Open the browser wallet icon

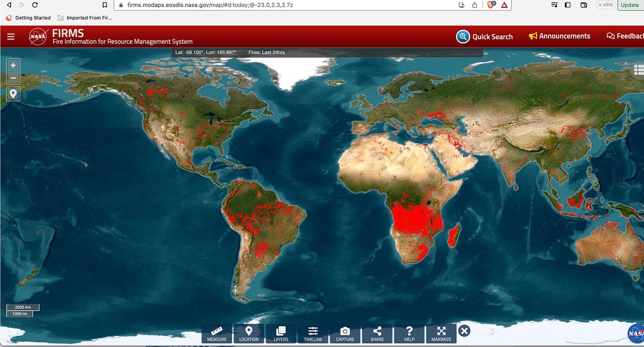click(x=584, y=5)
